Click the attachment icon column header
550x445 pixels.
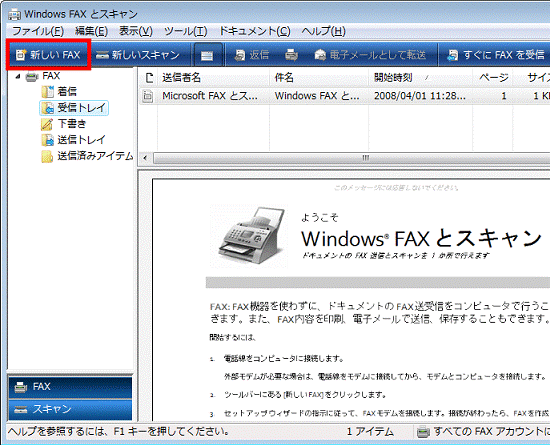149,77
